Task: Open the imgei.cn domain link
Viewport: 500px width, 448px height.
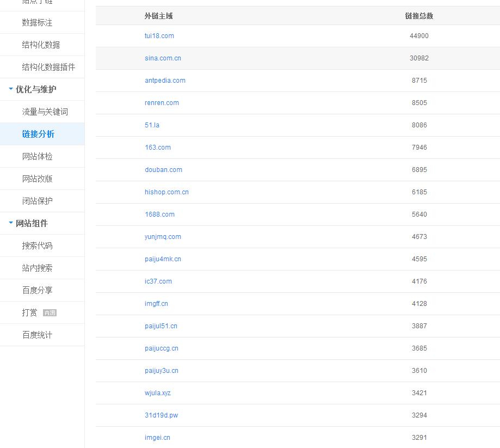Action: (x=157, y=438)
